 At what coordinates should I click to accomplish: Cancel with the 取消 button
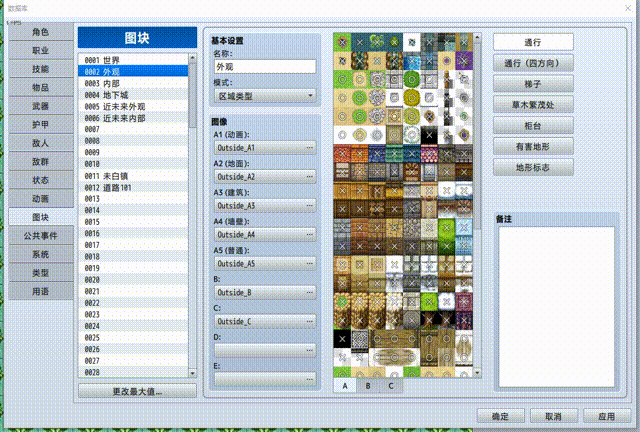(x=554, y=416)
